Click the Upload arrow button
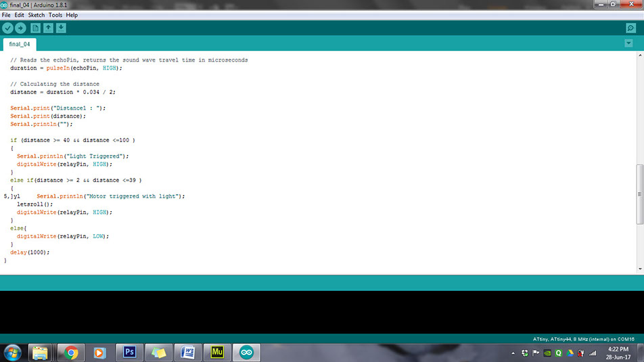The width and height of the screenshot is (644, 362). 20,28
